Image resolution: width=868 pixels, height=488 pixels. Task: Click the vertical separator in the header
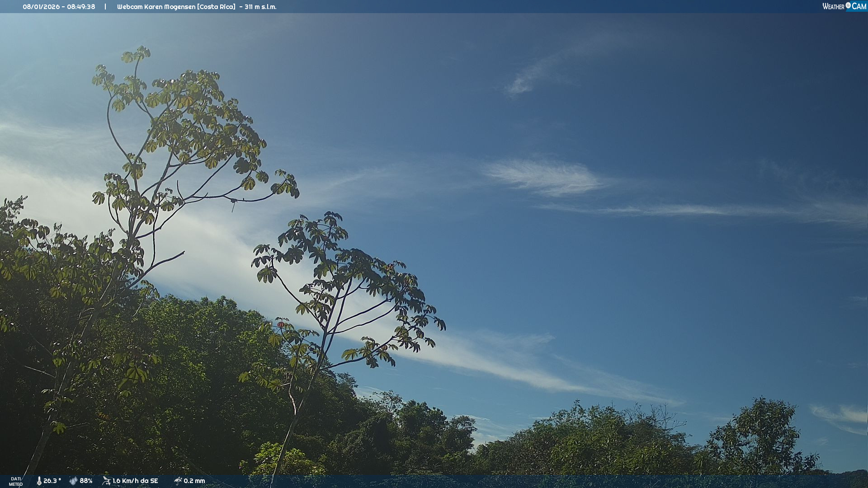(x=105, y=7)
